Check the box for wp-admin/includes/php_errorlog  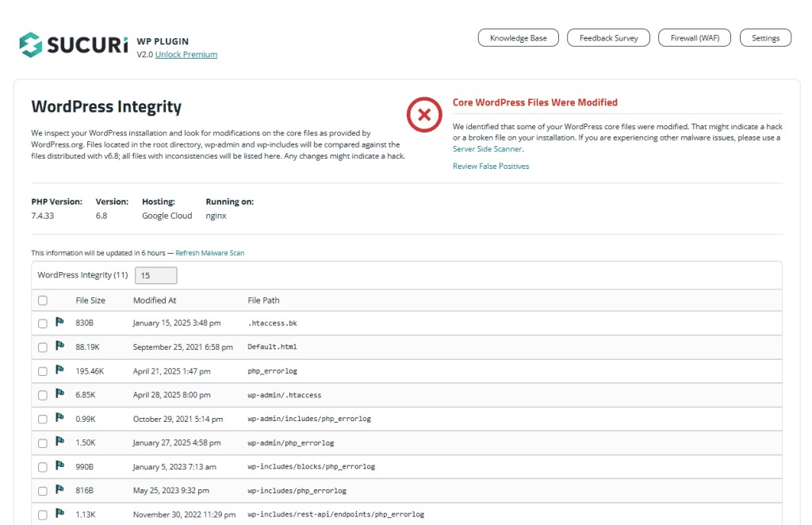coord(43,419)
